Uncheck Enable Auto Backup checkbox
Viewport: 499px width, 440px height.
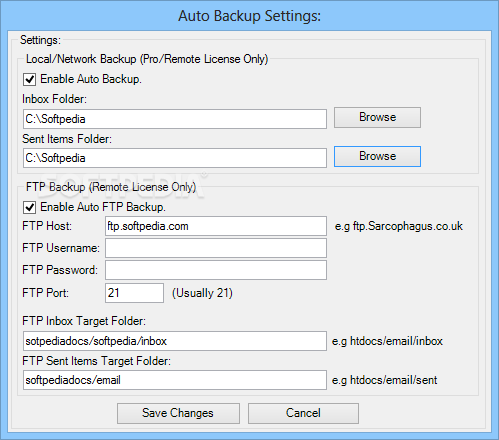(29, 79)
